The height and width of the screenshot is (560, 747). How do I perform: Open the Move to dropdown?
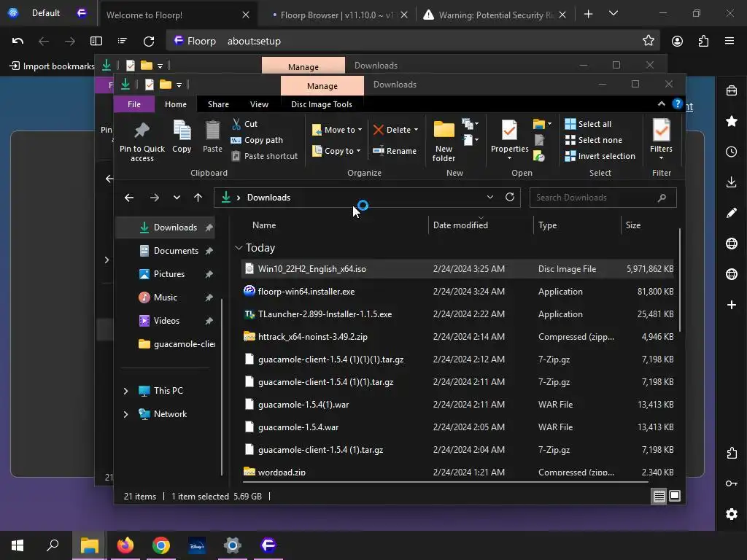tap(337, 130)
